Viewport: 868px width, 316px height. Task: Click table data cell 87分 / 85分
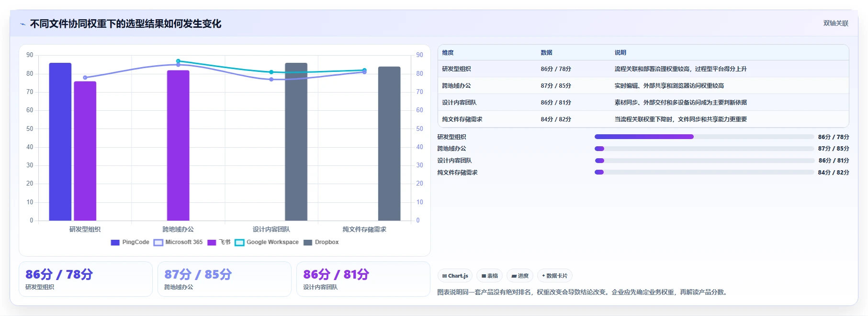(556, 86)
